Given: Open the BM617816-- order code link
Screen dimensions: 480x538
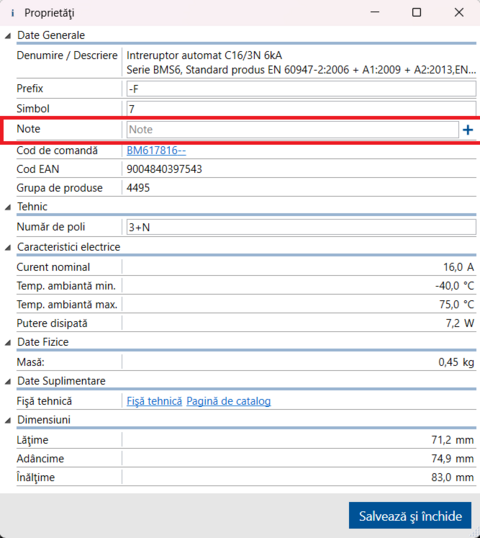Looking at the screenshot, I should (156, 150).
